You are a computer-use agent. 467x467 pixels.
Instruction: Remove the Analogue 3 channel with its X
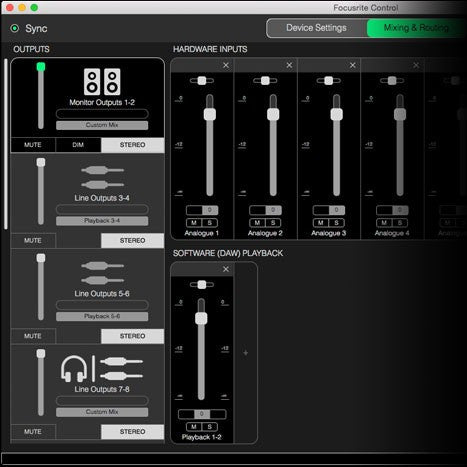pos(352,65)
